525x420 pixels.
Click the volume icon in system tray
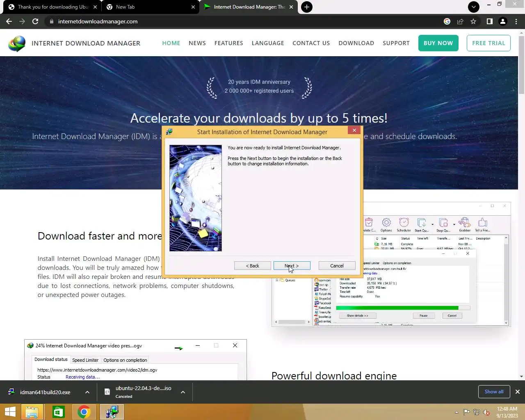(486, 412)
